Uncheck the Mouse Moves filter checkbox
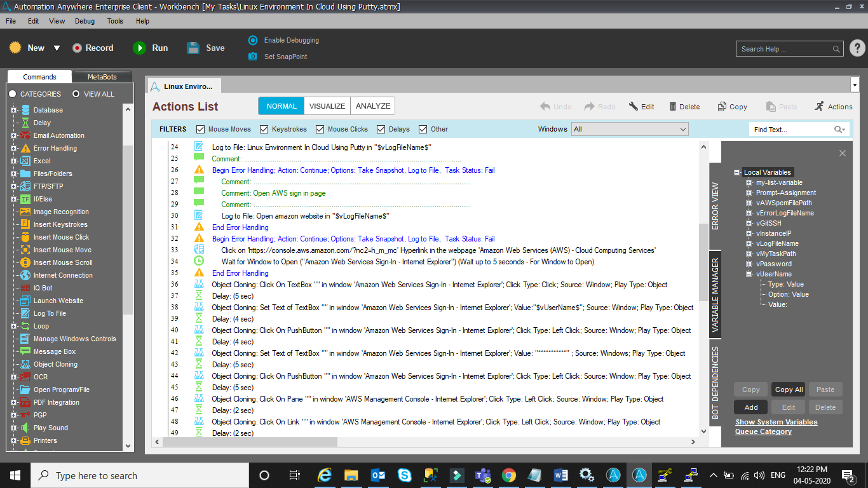The height and width of the screenshot is (488, 868). point(201,129)
